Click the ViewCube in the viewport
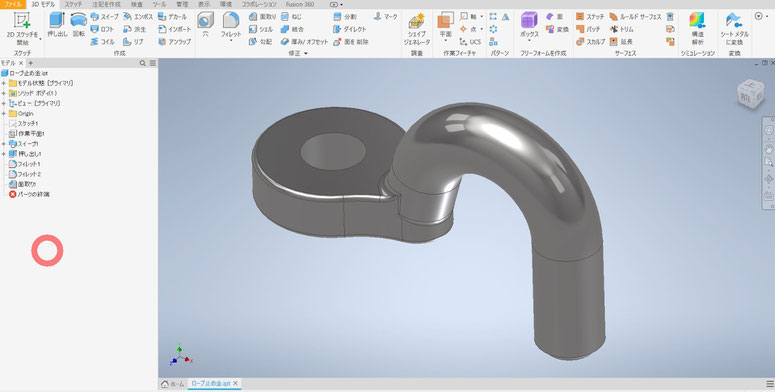The width and height of the screenshot is (775, 392). [x=749, y=94]
